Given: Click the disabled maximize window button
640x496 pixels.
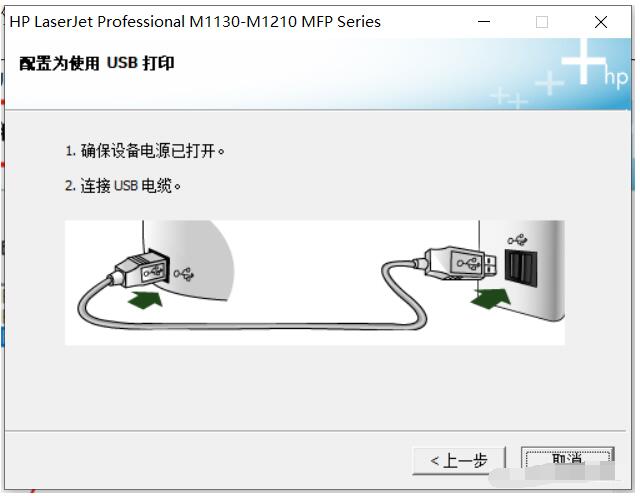Looking at the screenshot, I should (x=542, y=22).
